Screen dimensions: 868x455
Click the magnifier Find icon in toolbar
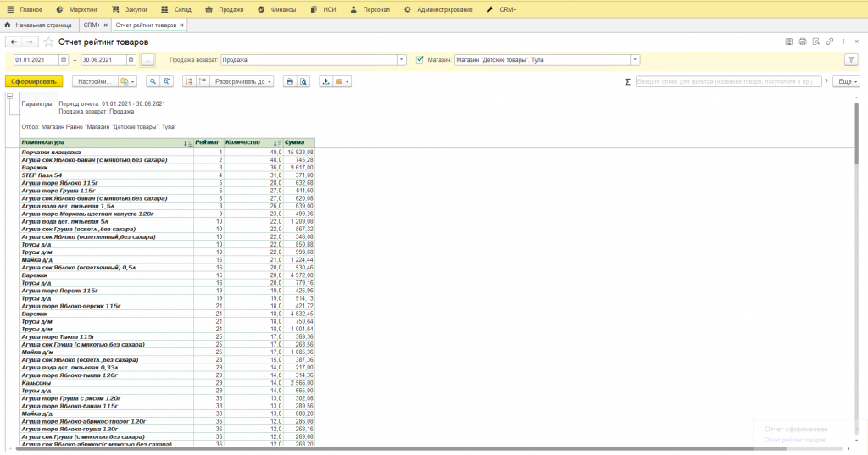coord(153,81)
